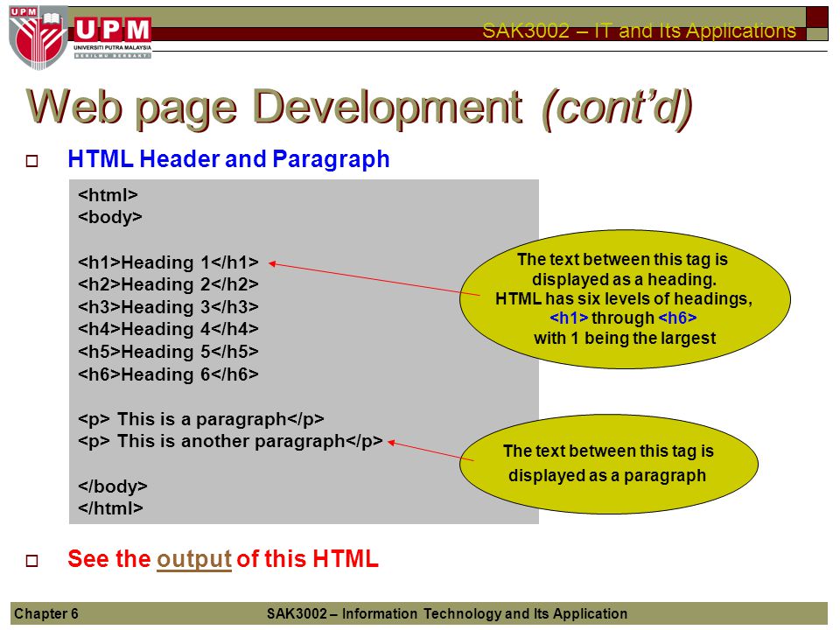Click the UPM university crest logo
Screen dimensions: 840x630
[38, 38]
